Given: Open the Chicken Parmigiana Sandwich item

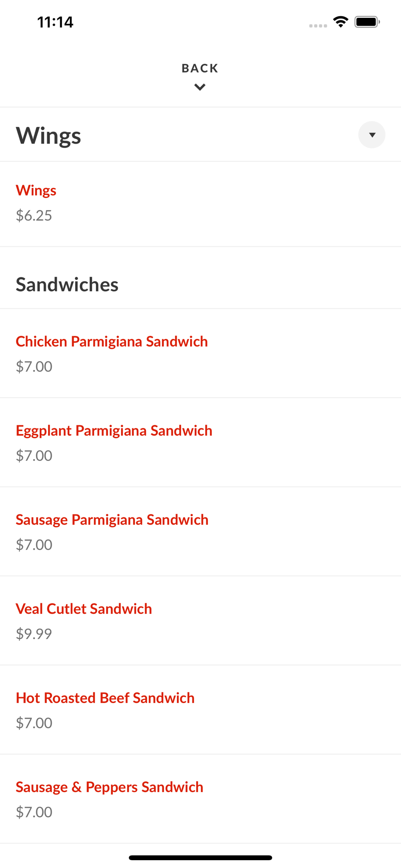Looking at the screenshot, I should [x=112, y=342].
